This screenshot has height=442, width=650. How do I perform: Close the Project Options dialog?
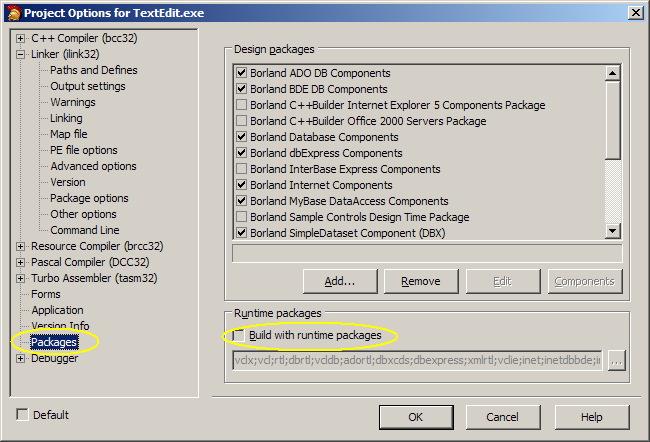click(635, 11)
